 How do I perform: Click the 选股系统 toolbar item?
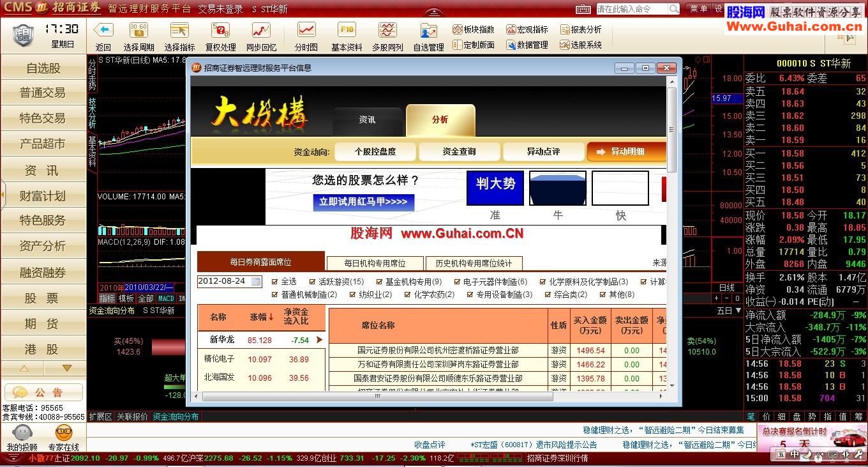click(580, 45)
